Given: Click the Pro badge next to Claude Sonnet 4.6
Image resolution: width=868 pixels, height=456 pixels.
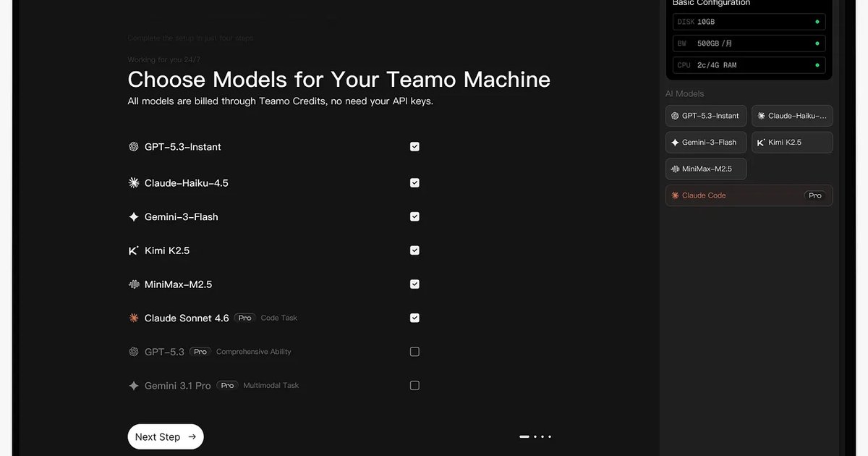Looking at the screenshot, I should 244,318.
